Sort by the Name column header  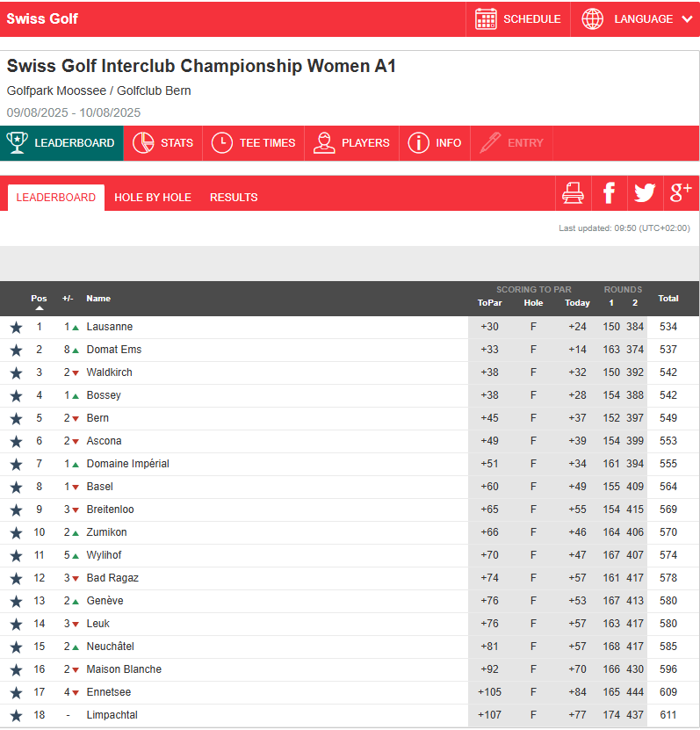coord(98,299)
